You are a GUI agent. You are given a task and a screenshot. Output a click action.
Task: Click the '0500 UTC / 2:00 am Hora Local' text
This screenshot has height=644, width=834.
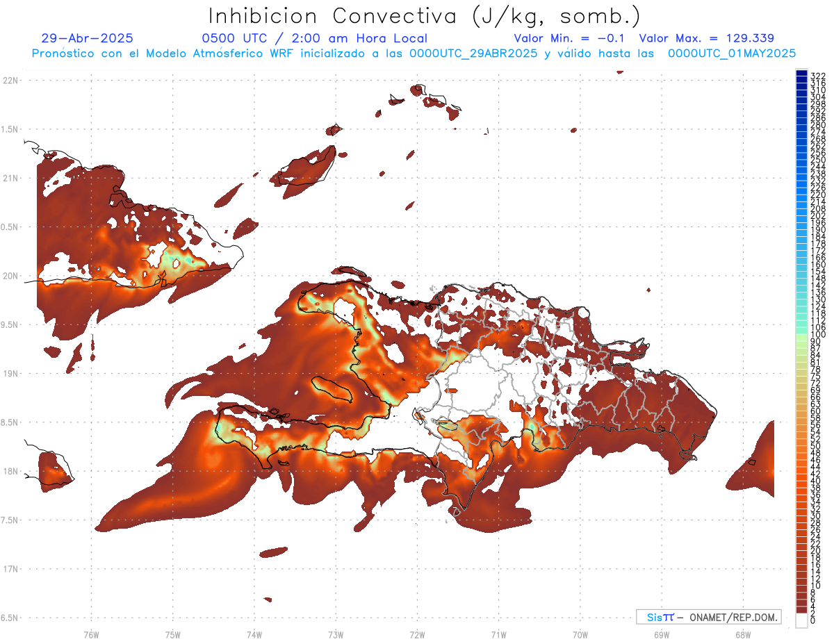click(x=314, y=39)
